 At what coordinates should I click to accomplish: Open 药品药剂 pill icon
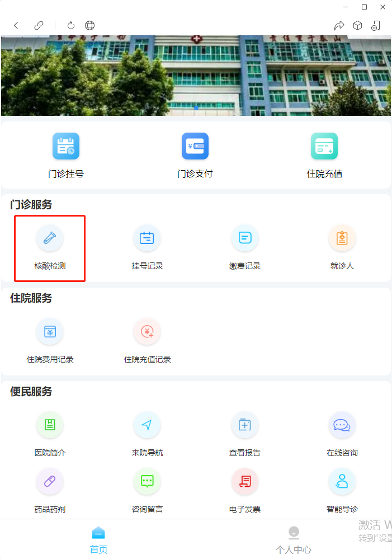(x=50, y=482)
